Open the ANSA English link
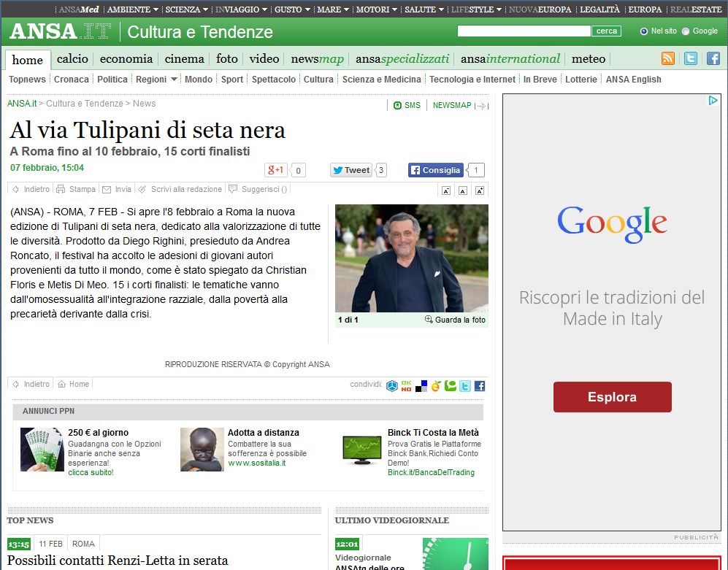Screen dimensions: 728x570 pos(633,80)
